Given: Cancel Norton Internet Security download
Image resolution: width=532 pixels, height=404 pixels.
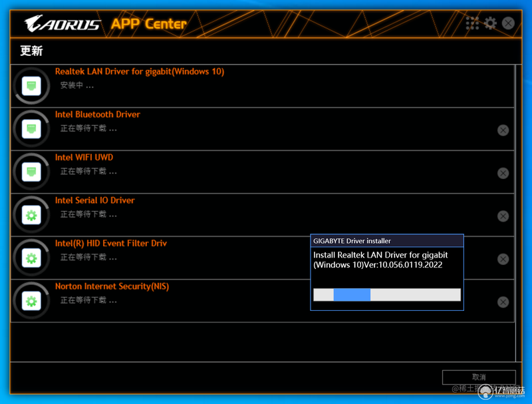Looking at the screenshot, I should pos(503,302).
